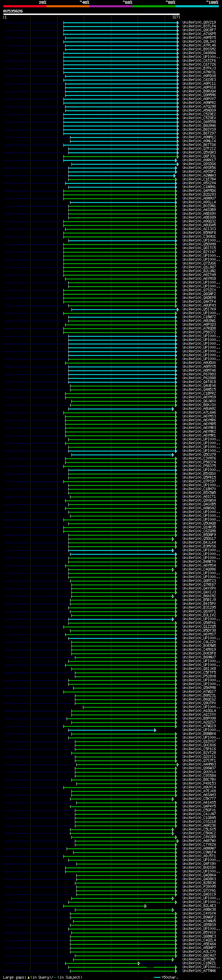Select the UniRef100_B9RUQ4 label

(x=199, y=91)
